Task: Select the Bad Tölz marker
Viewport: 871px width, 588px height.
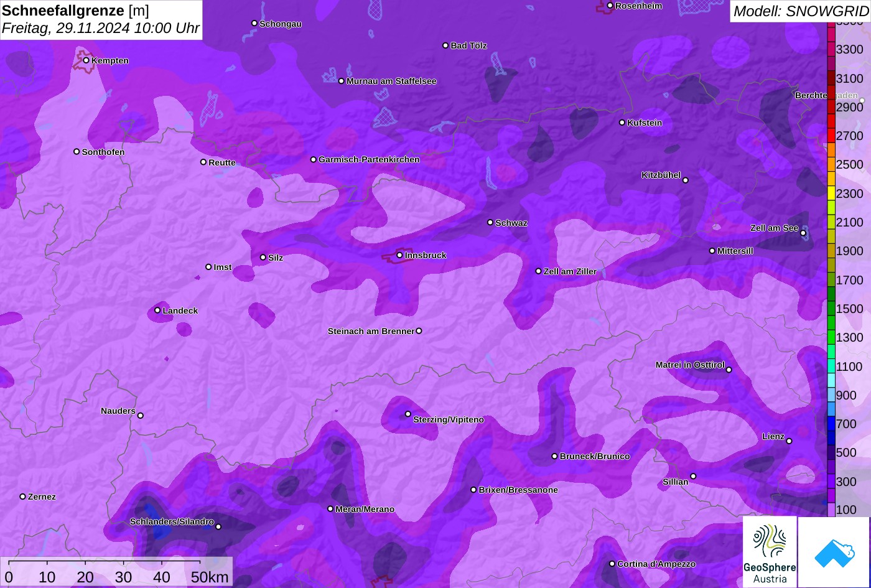Action: click(x=445, y=45)
